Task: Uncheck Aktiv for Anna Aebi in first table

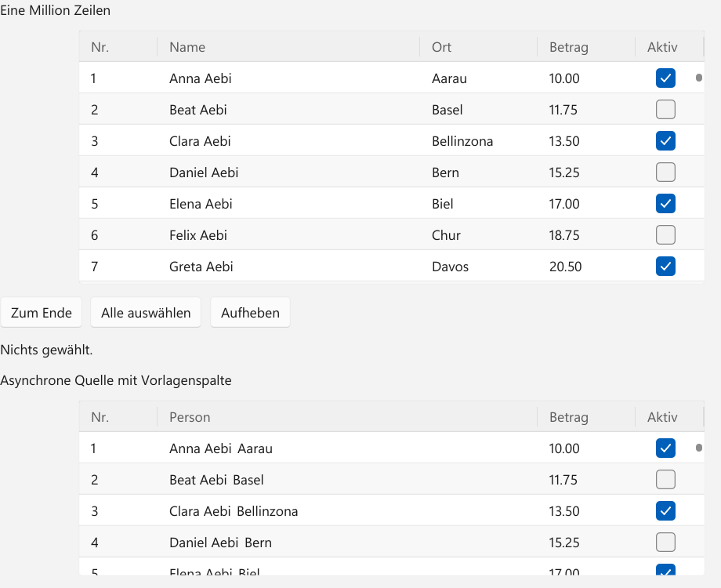Action: [x=665, y=78]
